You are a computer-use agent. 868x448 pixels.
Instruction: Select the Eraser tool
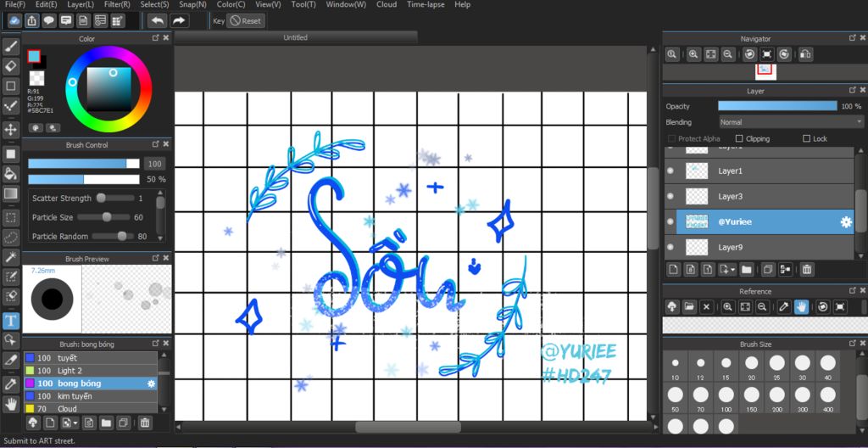coord(10,66)
